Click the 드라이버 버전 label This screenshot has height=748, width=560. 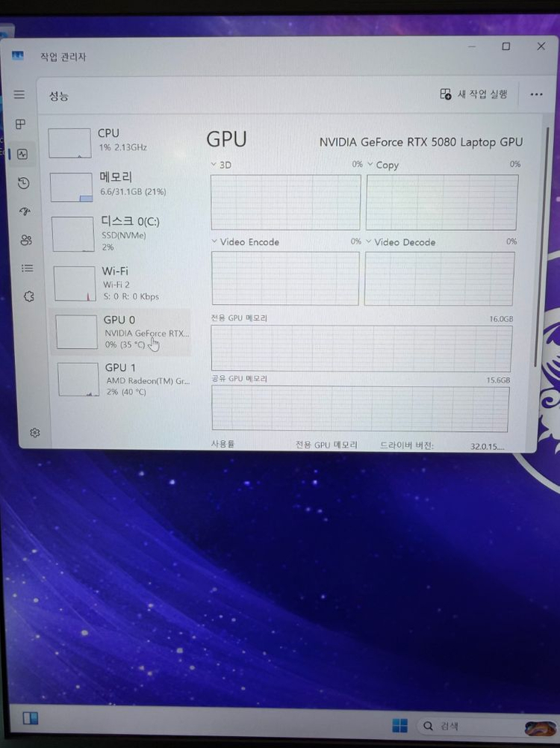coord(406,445)
